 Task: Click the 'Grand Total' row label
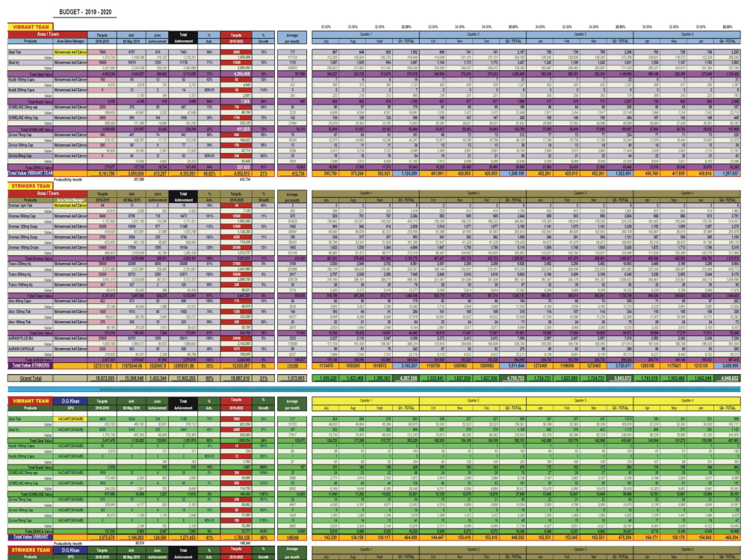click(31, 378)
